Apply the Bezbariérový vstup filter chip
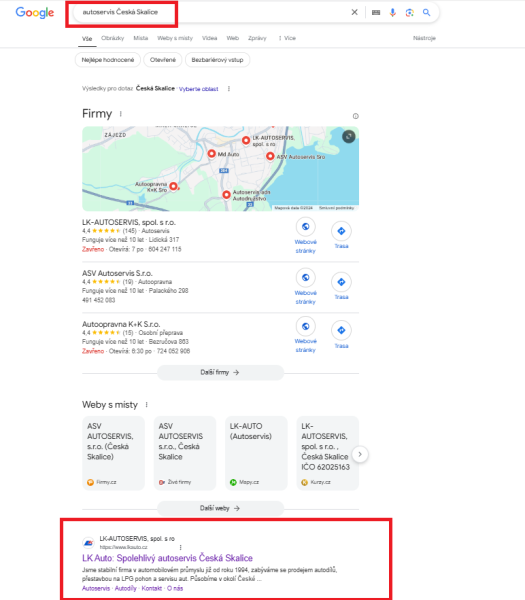The image size is (525, 600). click(217, 60)
